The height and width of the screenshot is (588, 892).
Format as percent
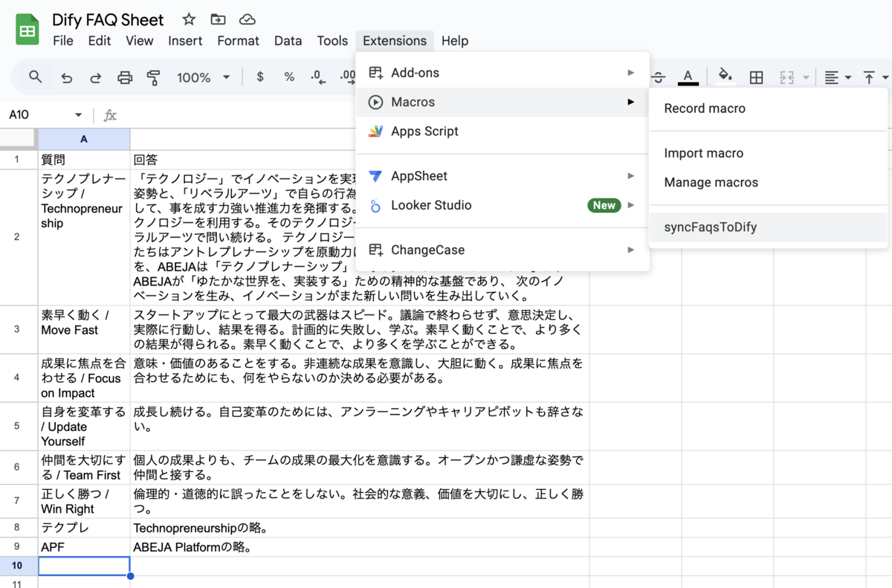click(289, 77)
